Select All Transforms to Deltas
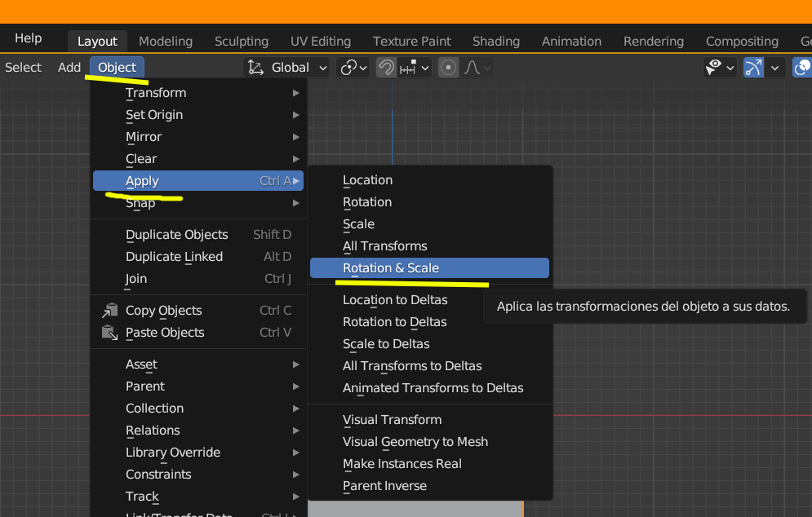 click(x=412, y=366)
